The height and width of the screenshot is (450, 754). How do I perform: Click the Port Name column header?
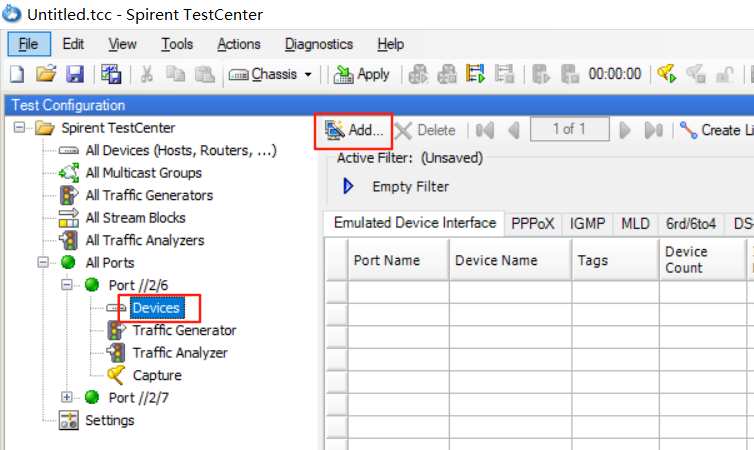click(399, 260)
